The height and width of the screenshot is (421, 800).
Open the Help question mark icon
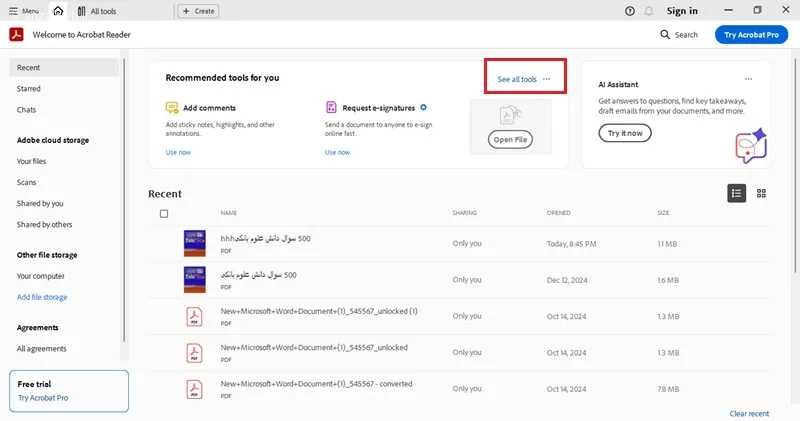point(630,11)
